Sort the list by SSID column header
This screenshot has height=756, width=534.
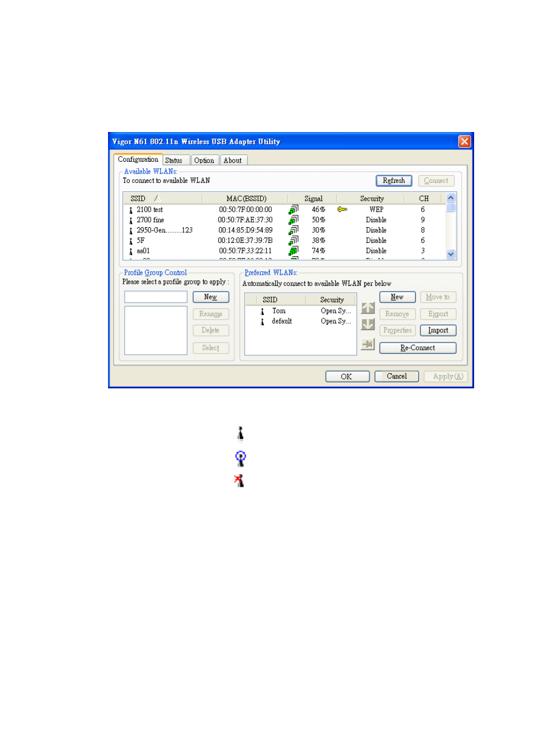point(162,199)
